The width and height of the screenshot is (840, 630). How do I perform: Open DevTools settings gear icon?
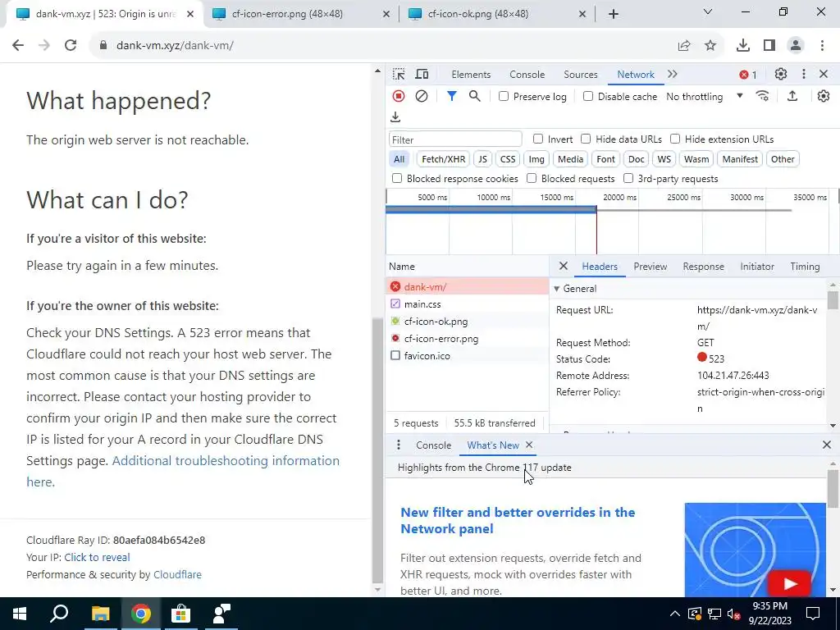pos(781,75)
